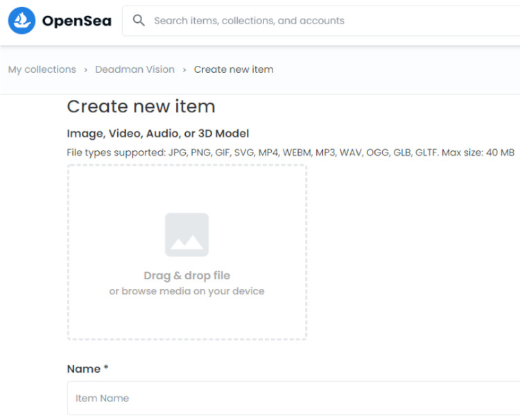
Task: Click the image placeholder icon in upload area
Action: pyautogui.click(x=187, y=235)
